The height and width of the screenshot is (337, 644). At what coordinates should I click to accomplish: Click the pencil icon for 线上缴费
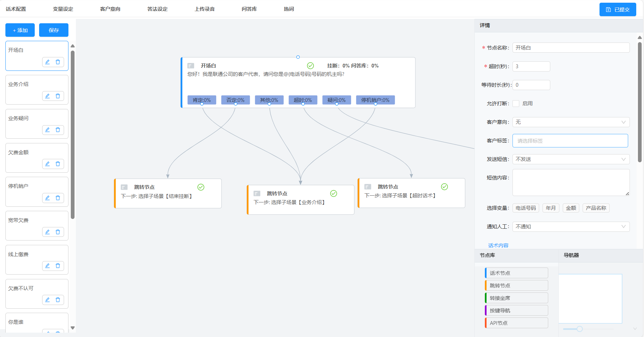(48, 266)
